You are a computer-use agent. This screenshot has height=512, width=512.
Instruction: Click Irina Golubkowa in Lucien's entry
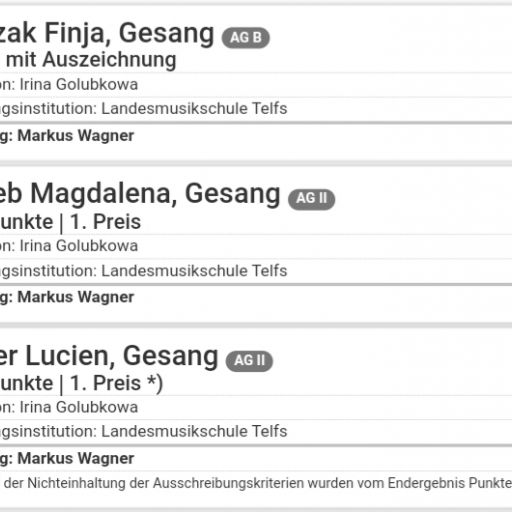pyautogui.click(x=79, y=407)
